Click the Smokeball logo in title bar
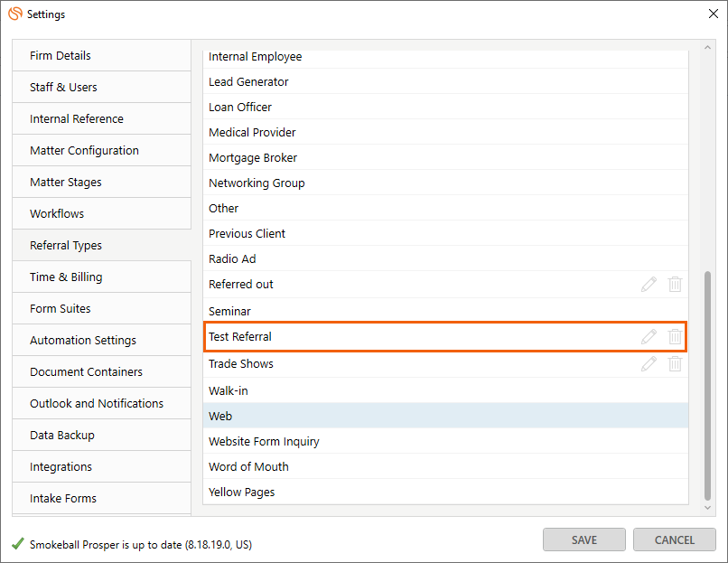728x563 pixels. 15,14
